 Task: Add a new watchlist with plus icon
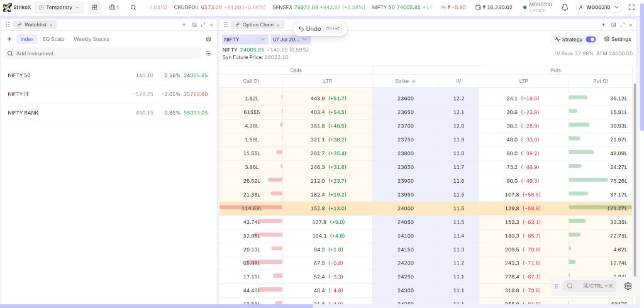(x=9, y=40)
